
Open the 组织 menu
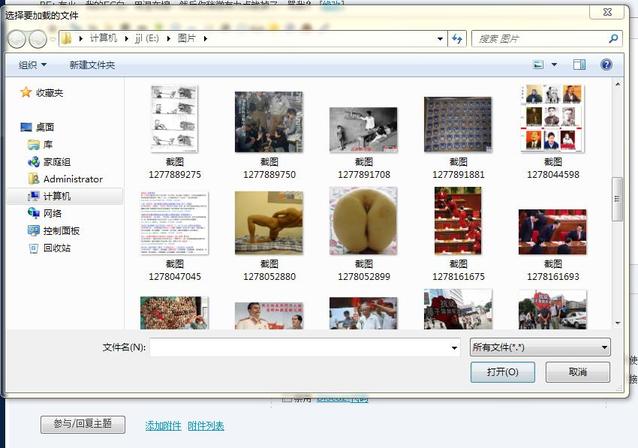point(32,65)
